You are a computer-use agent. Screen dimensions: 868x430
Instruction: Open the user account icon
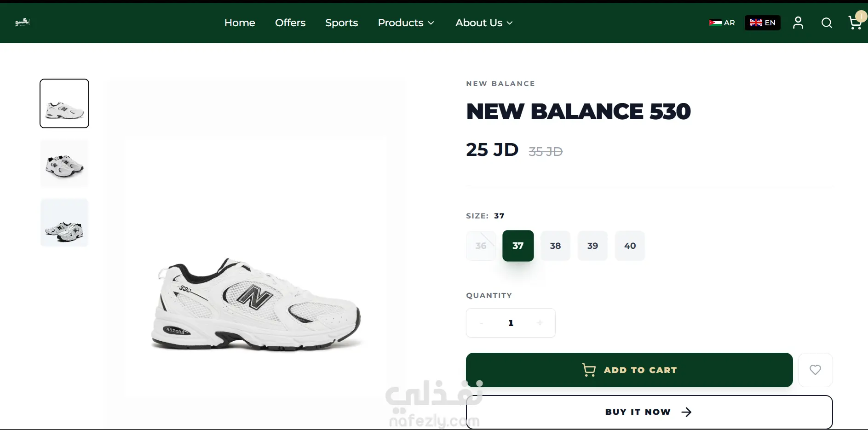[x=798, y=23]
